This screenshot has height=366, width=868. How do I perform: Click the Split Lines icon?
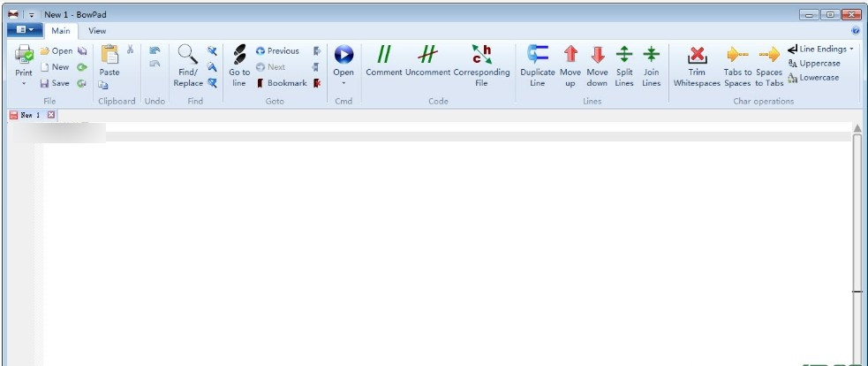(x=624, y=56)
